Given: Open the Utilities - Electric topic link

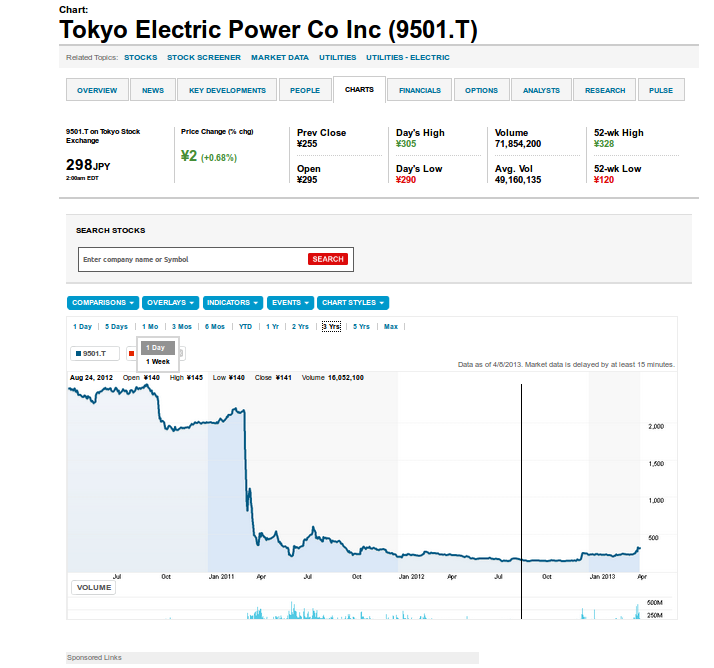Looking at the screenshot, I should coord(407,57).
